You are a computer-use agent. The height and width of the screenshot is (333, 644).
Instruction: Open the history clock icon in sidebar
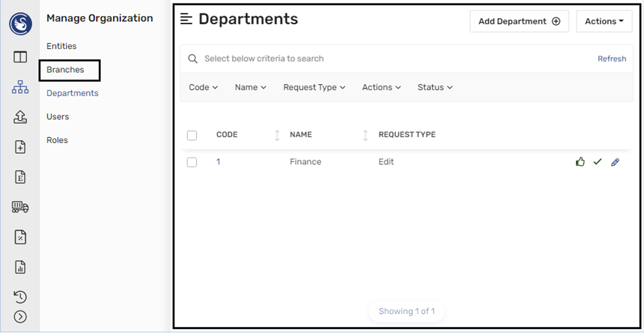coord(20,296)
